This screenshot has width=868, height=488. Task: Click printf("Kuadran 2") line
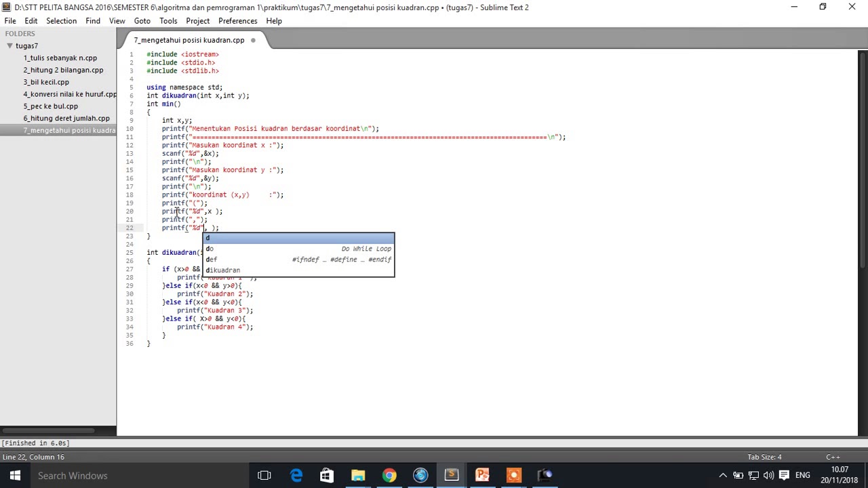pos(215,294)
